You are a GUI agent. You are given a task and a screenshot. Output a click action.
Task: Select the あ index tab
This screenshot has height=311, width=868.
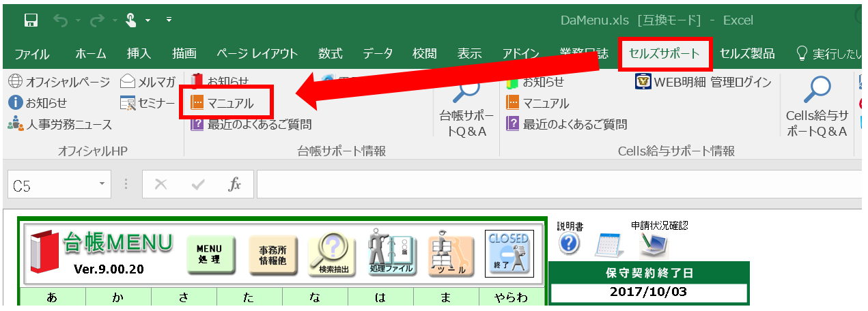[x=52, y=296]
